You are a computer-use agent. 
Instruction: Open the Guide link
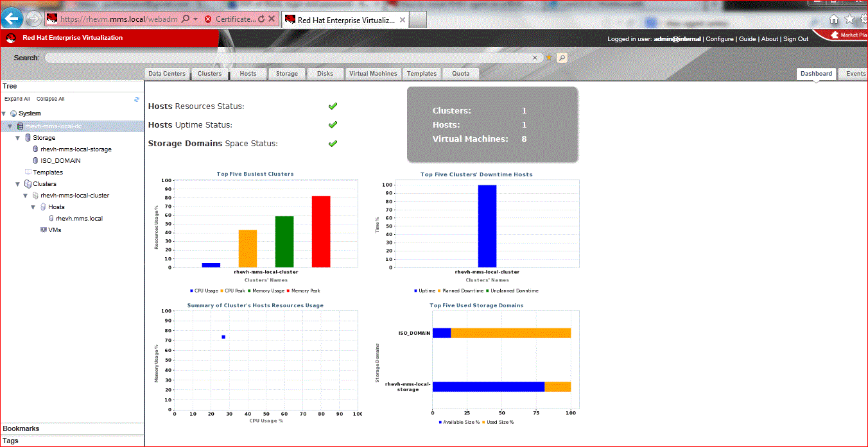[747, 39]
